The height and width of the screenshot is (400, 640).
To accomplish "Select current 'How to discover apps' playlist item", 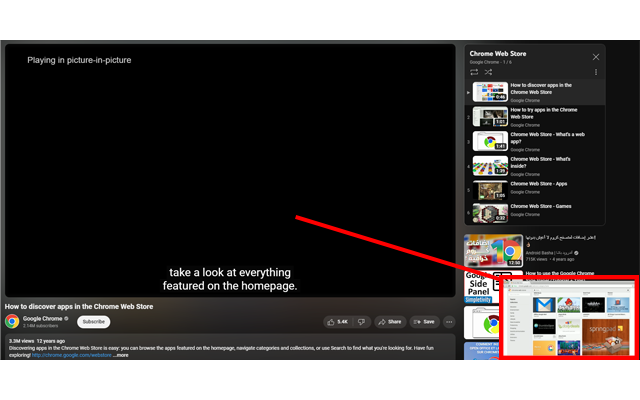I will tap(535, 92).
